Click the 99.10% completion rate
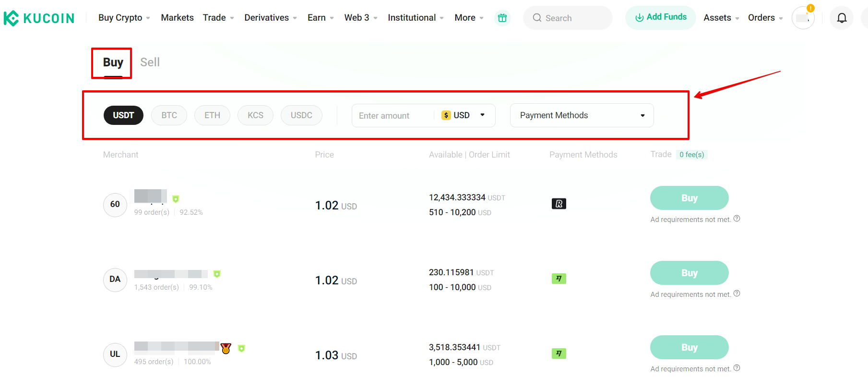This screenshot has width=868, height=391. 201,287
